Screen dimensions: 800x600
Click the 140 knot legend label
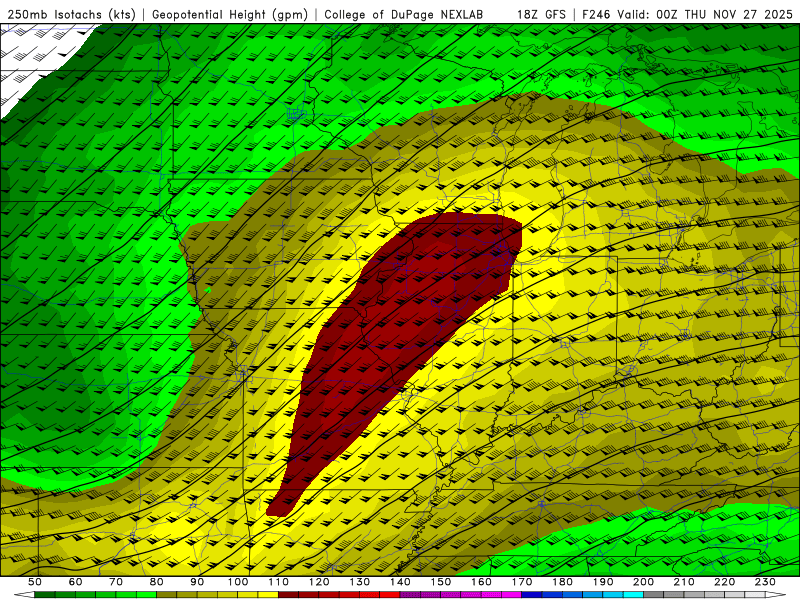[x=400, y=582]
